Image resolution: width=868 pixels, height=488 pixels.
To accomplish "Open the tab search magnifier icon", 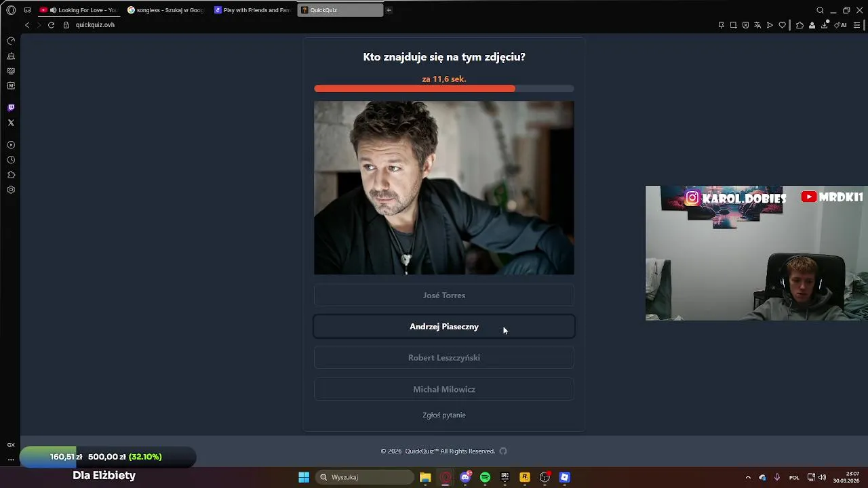I will tap(820, 10).
